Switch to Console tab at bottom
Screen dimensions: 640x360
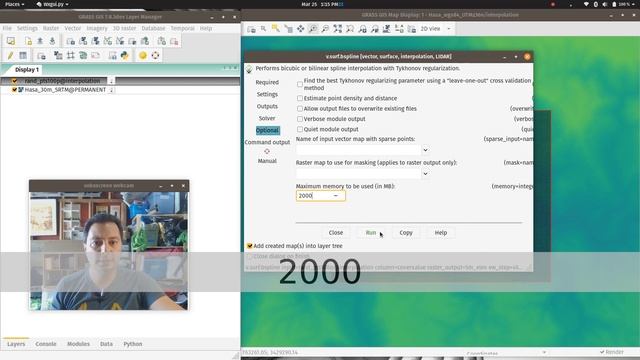pos(46,344)
